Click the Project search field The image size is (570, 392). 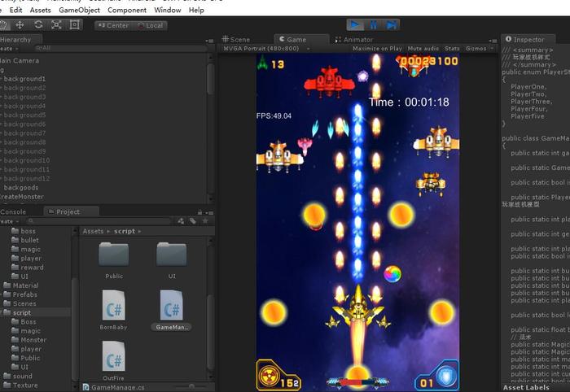click(x=99, y=221)
